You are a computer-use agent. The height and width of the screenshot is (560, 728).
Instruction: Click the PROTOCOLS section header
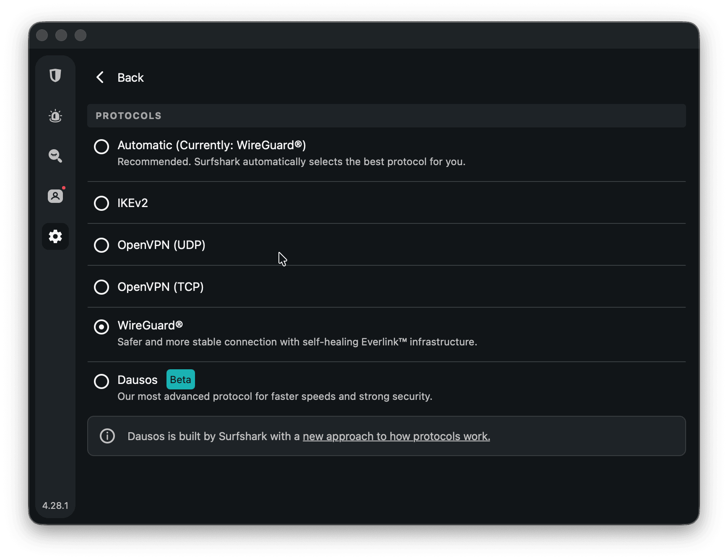click(387, 116)
